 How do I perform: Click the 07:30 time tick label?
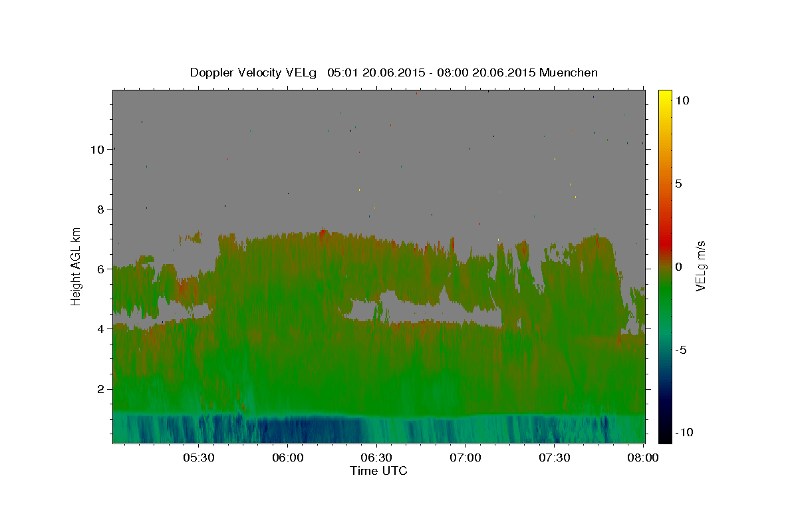pyautogui.click(x=554, y=458)
